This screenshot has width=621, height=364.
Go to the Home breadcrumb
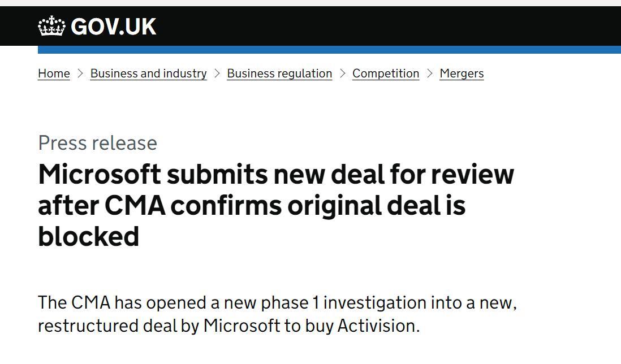point(54,73)
